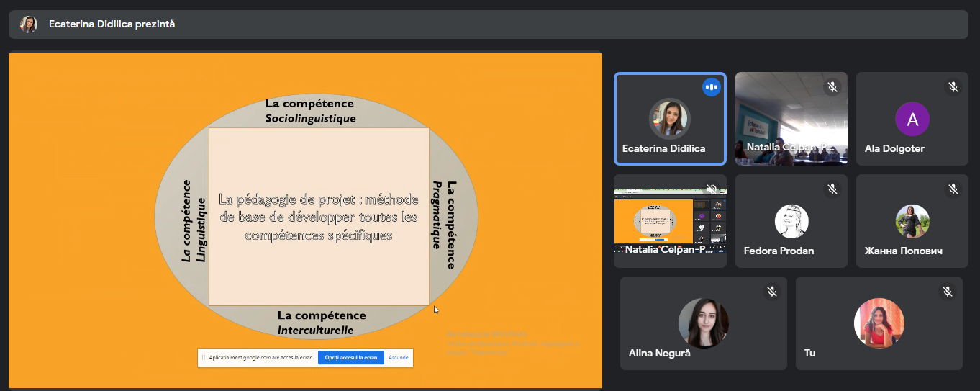
Task: Select the purple 'A' avatar of Ala Dolgoter
Action: [x=912, y=119]
